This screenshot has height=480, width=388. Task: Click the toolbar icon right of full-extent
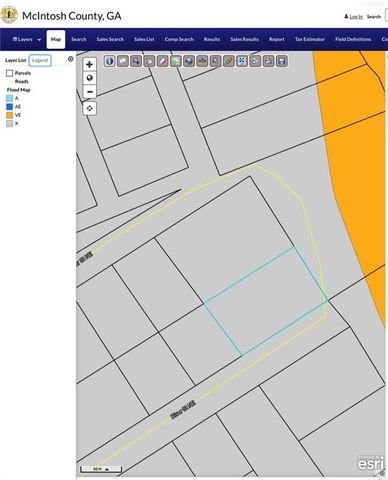pos(255,61)
